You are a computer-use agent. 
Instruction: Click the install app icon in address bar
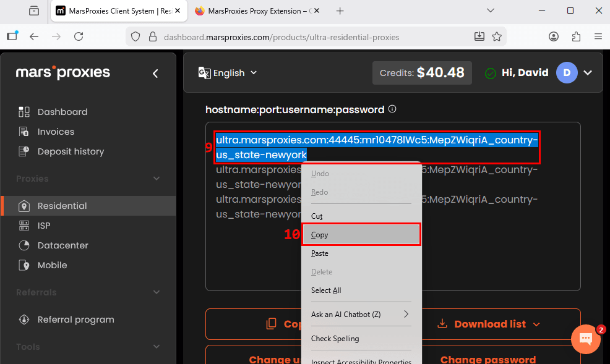pos(479,36)
